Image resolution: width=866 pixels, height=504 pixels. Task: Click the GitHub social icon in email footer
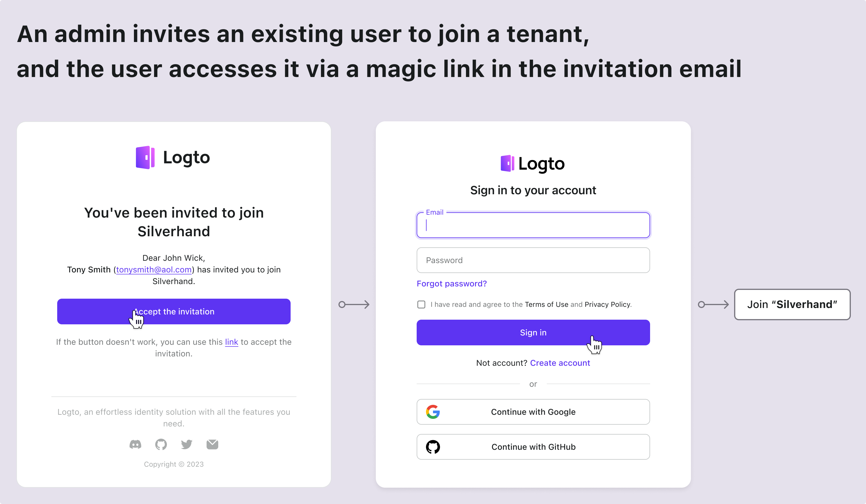pyautogui.click(x=161, y=444)
